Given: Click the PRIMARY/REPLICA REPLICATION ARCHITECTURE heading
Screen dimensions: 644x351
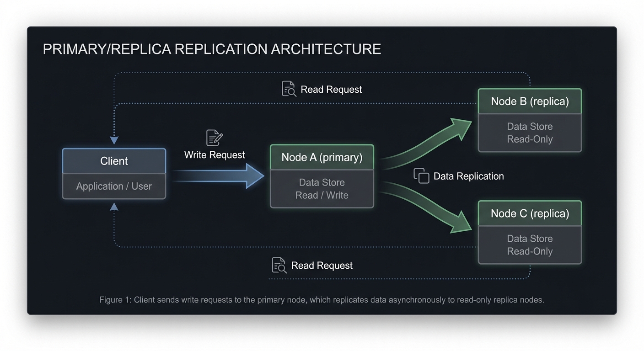Looking at the screenshot, I should pos(212,49).
